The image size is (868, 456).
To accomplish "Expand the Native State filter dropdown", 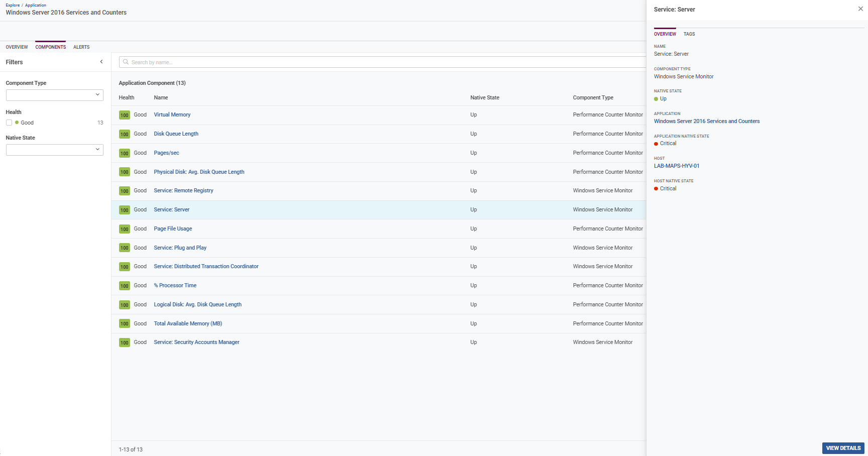I will point(54,150).
